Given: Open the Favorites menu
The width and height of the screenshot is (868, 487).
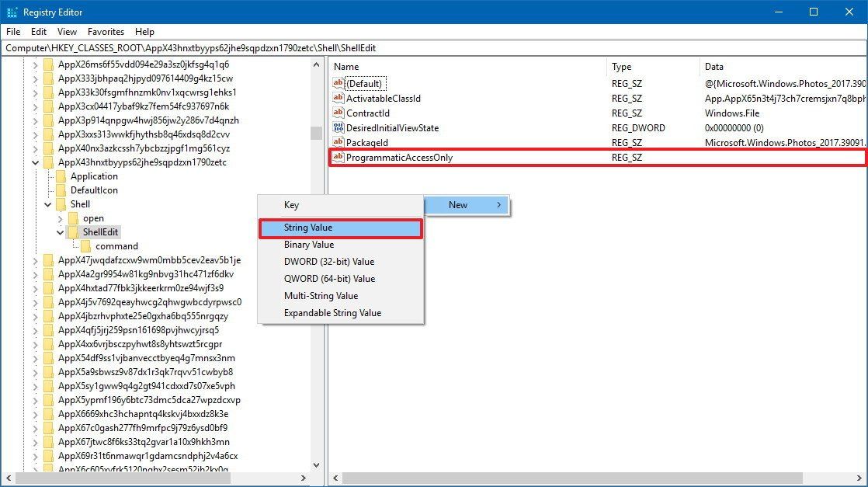Looking at the screenshot, I should point(106,31).
